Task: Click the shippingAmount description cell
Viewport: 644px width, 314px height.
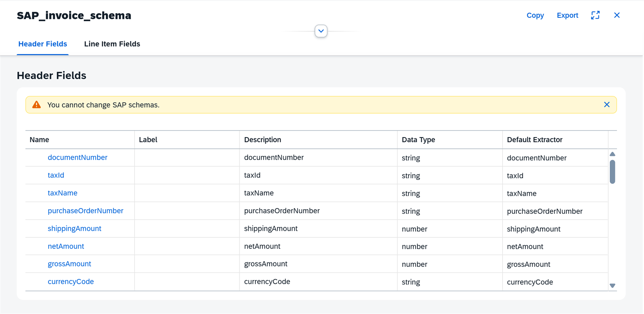Action: tap(318, 229)
